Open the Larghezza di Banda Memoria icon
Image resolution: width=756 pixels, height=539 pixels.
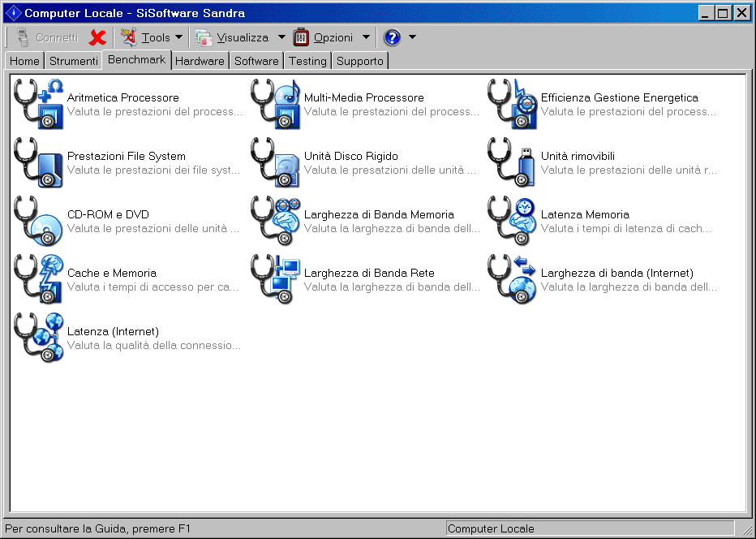click(x=276, y=221)
